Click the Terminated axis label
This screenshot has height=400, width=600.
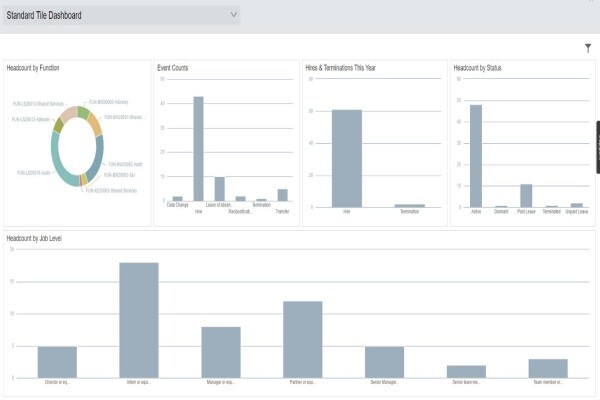click(x=551, y=212)
